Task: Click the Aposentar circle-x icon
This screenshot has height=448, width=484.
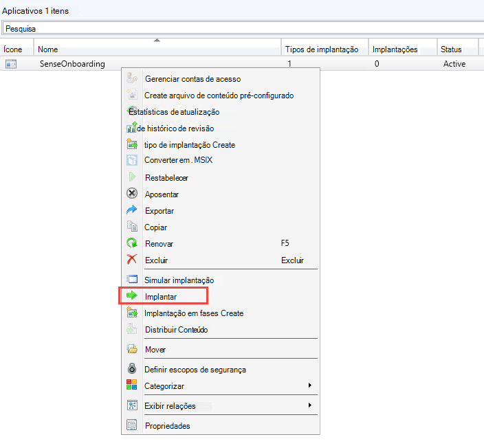Action: (x=133, y=194)
